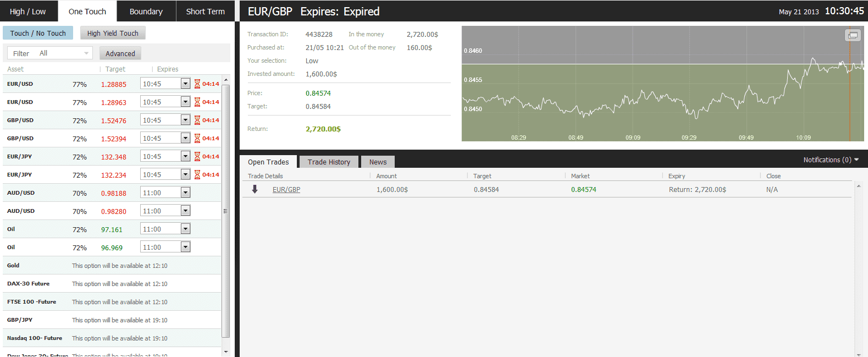Open expiry dropdown for EUR/USD 1.28963
This screenshot has height=357, width=868.
185,102
